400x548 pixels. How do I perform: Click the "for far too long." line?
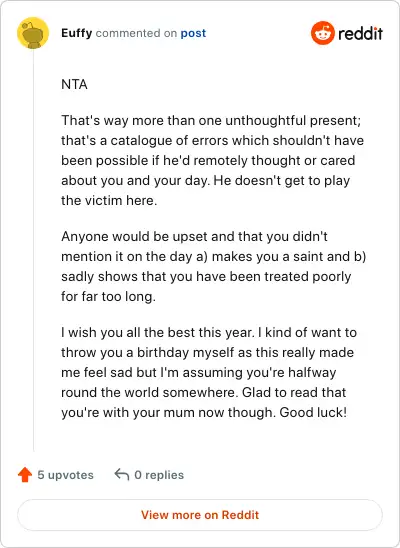point(108,296)
